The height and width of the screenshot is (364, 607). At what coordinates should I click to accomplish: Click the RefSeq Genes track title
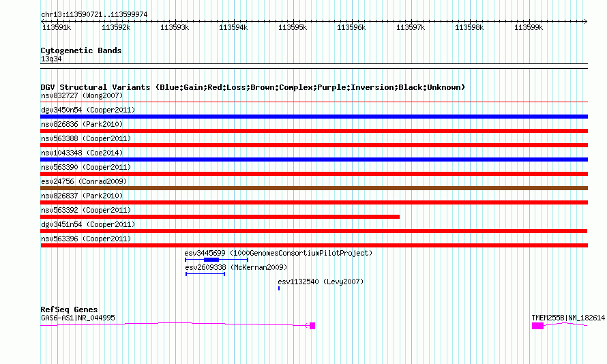(69, 309)
